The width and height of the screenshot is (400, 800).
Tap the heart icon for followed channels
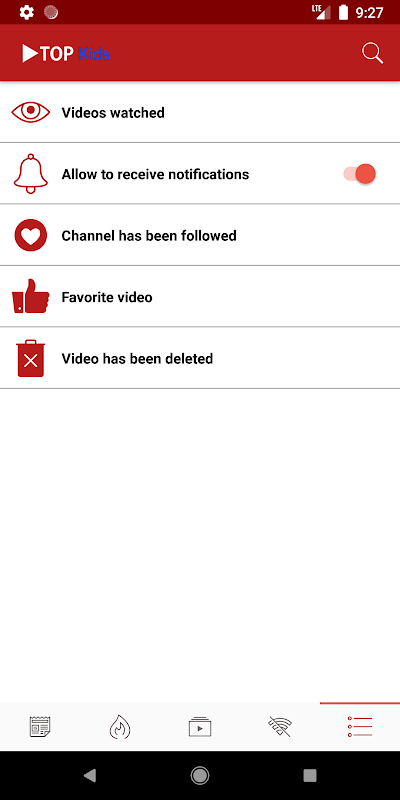[x=31, y=235]
